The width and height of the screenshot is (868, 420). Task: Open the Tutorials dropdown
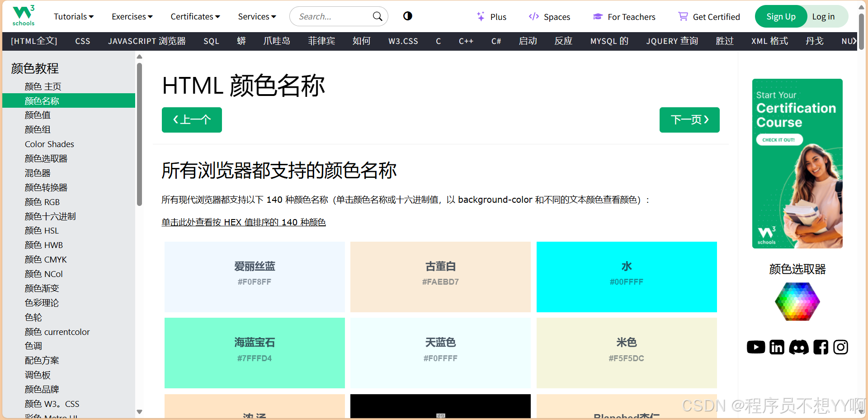(x=73, y=16)
